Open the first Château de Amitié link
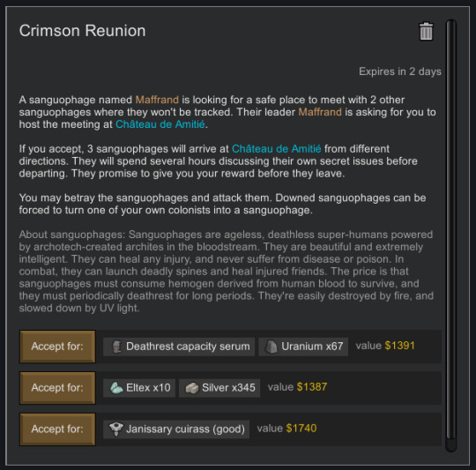Image resolution: width=476 pixels, height=470 pixels. (160, 124)
